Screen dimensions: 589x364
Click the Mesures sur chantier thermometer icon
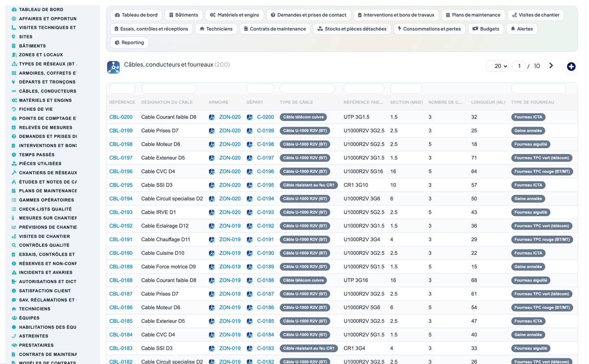pyautogui.click(x=14, y=218)
